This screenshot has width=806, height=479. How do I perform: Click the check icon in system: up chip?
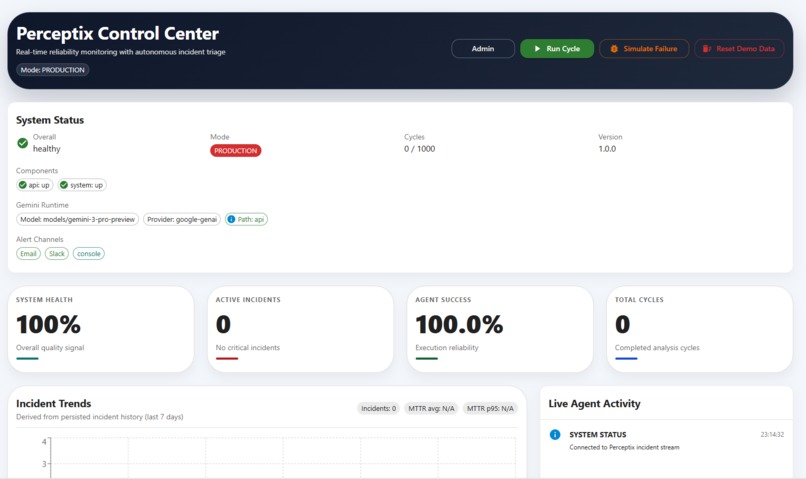64,185
